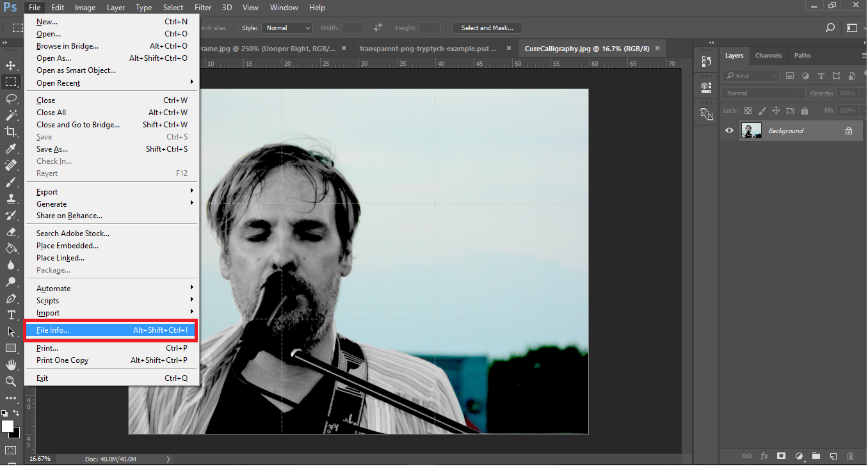Activate the Crop tool
Screen dimensions: 868x471
point(10,132)
